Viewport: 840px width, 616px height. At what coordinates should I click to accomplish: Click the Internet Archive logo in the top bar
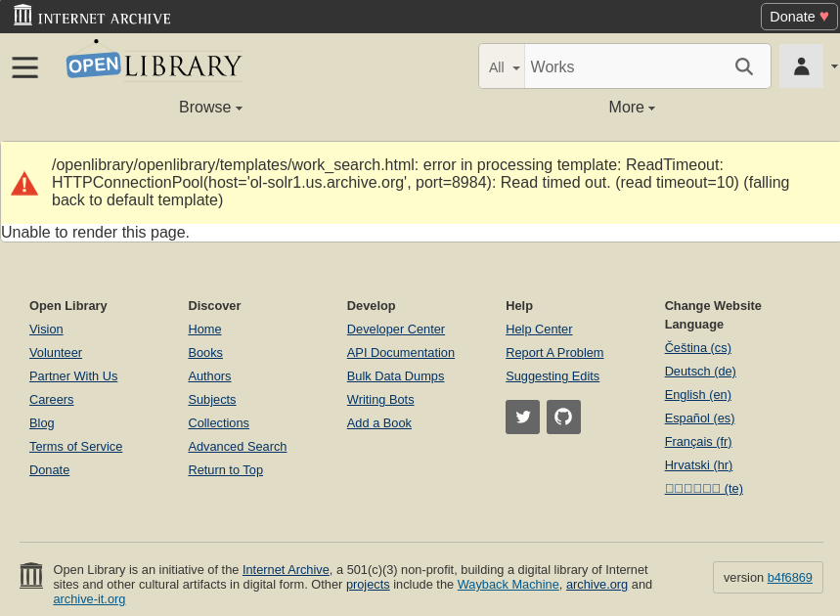[92, 15]
